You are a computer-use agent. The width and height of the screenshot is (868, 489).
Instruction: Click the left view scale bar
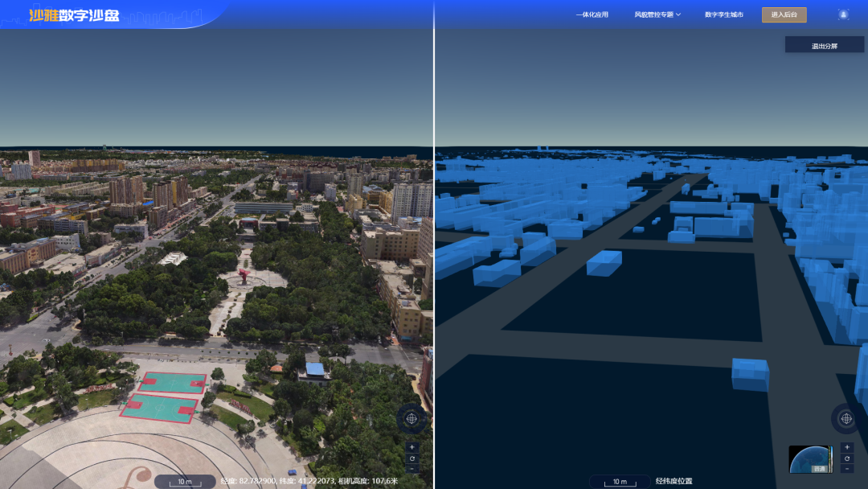pos(185,482)
